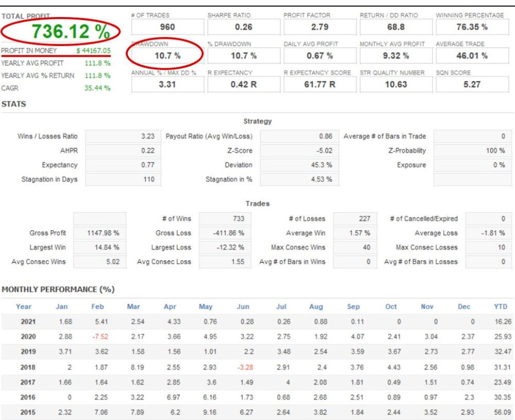Select the SQN Score value 5.27
Viewport: 515px width, 420px height.
click(472, 85)
